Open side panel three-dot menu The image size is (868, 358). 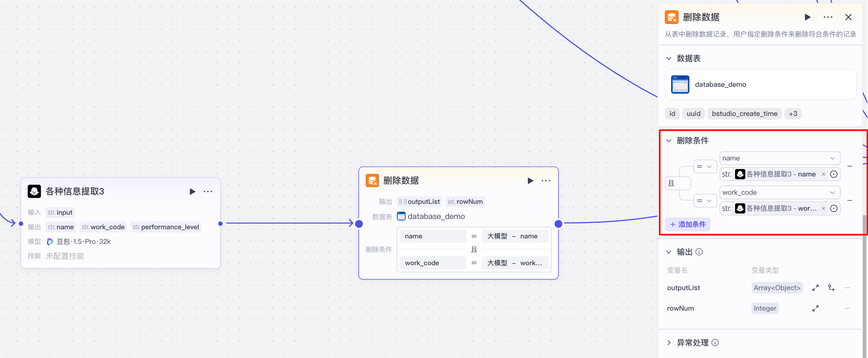(828, 17)
